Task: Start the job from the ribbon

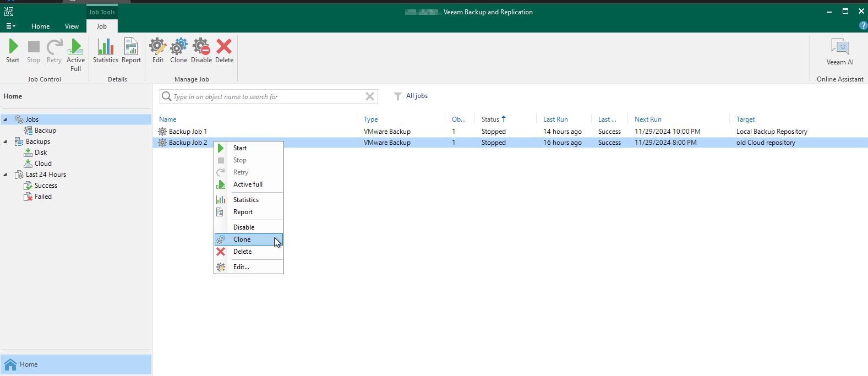Action: (x=13, y=51)
